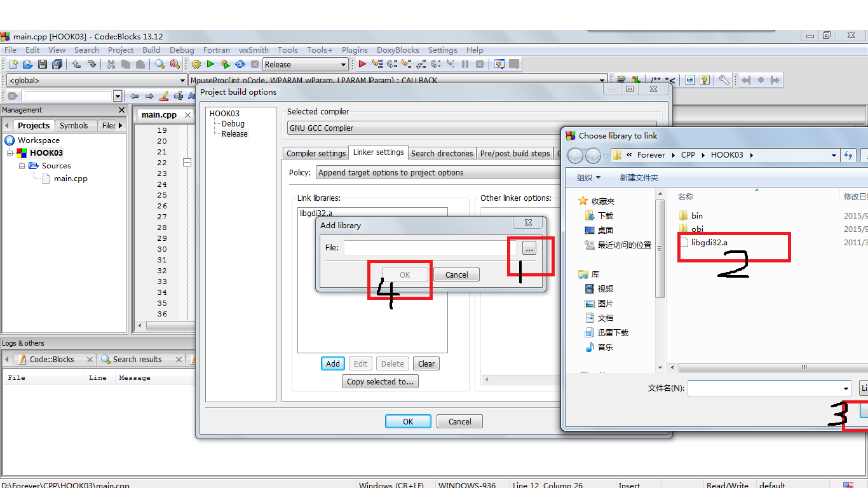868x488 pixels.
Task: Click the Save file floppy icon
Action: tap(43, 64)
